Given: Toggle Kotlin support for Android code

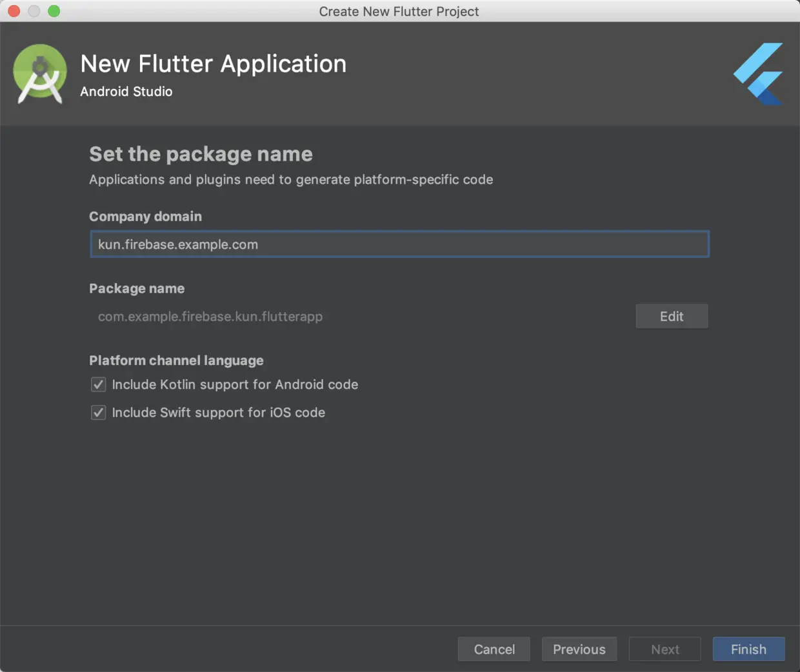Looking at the screenshot, I should click(99, 385).
